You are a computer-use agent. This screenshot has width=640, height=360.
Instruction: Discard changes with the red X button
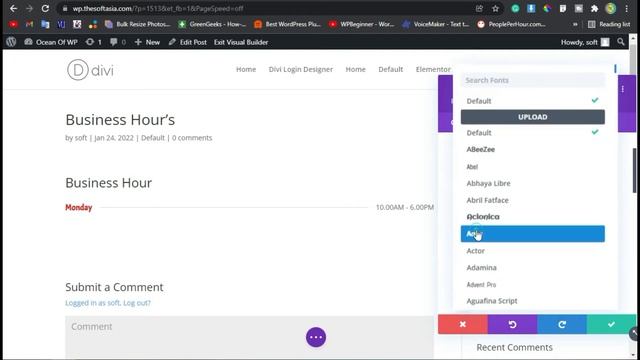(x=462, y=324)
